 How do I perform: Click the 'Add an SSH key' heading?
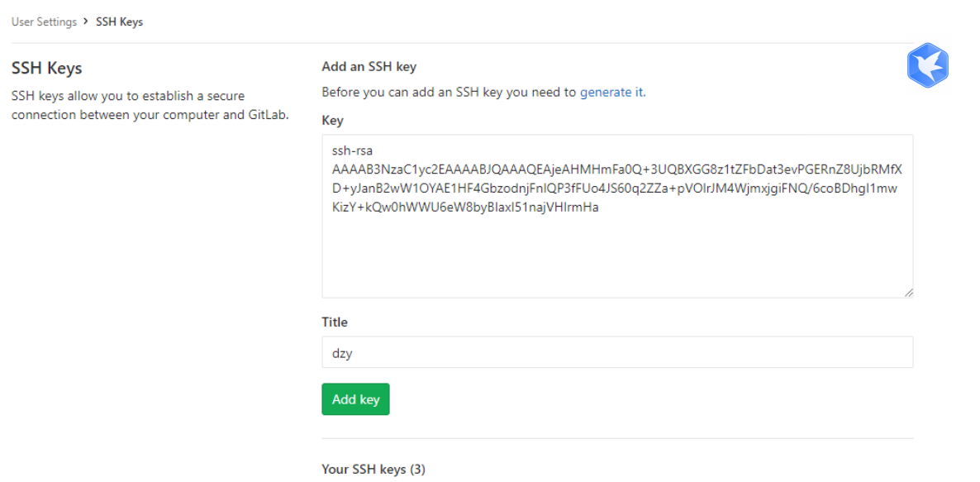click(369, 66)
